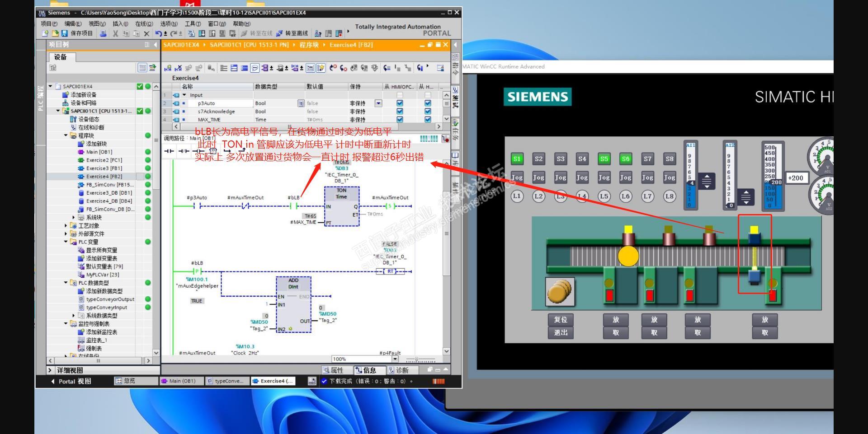
Task: Click the delete network icon in editor toolbar
Action: [178, 68]
